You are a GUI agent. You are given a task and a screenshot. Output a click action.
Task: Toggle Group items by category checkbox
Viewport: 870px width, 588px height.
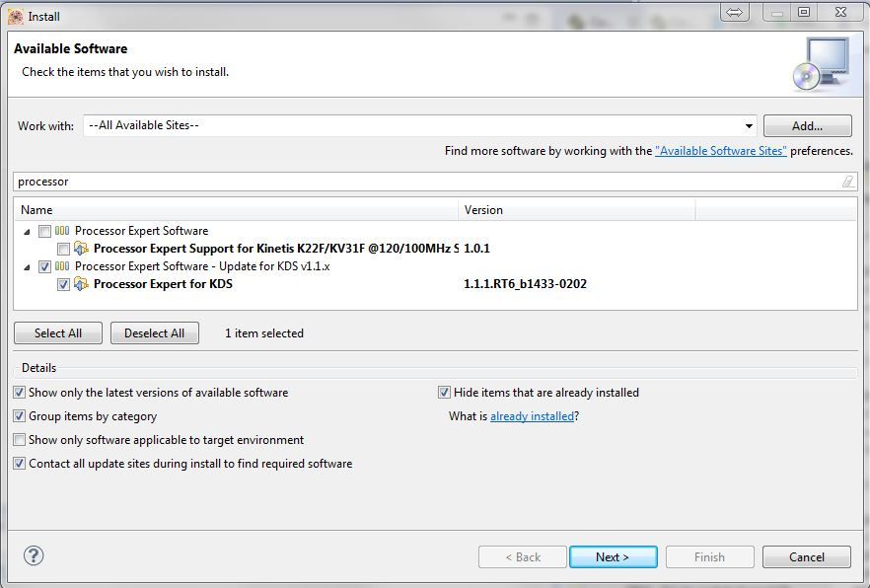click(20, 416)
